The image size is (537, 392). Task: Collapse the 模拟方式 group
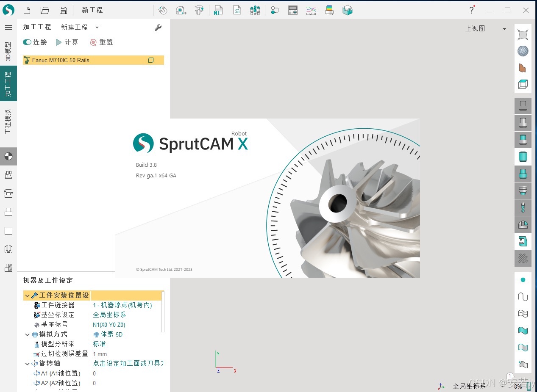pos(27,334)
